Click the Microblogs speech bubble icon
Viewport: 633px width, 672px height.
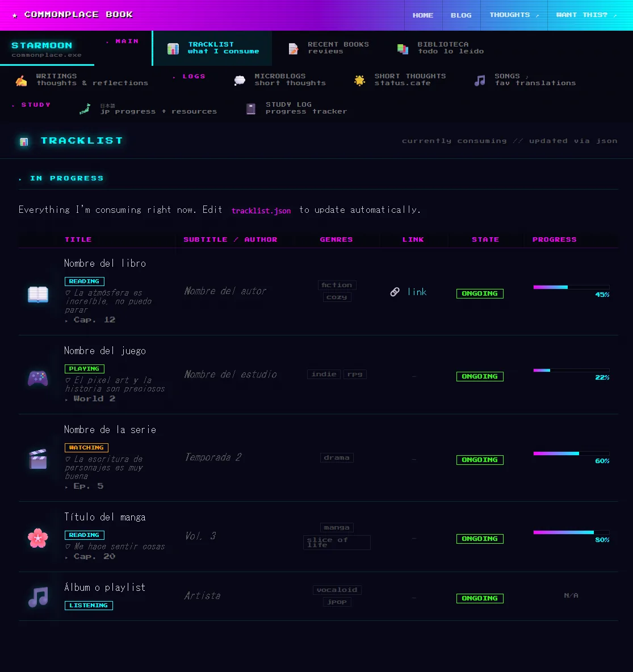pos(240,80)
